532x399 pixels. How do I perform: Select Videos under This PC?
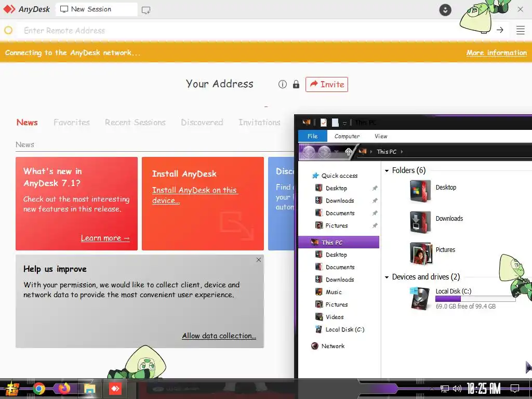click(335, 317)
